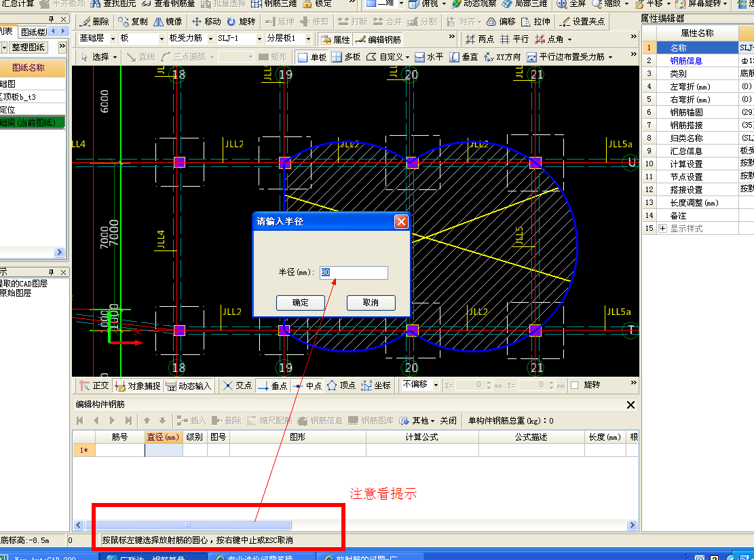Viewport: 754px width, 560px height.
Task: Toggle 正交 ortho mode
Action: click(x=95, y=386)
